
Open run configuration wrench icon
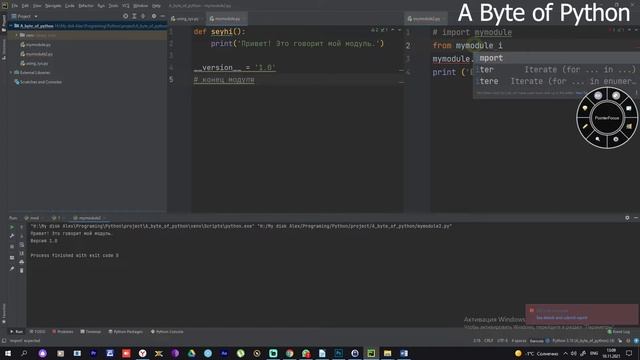tap(12, 236)
